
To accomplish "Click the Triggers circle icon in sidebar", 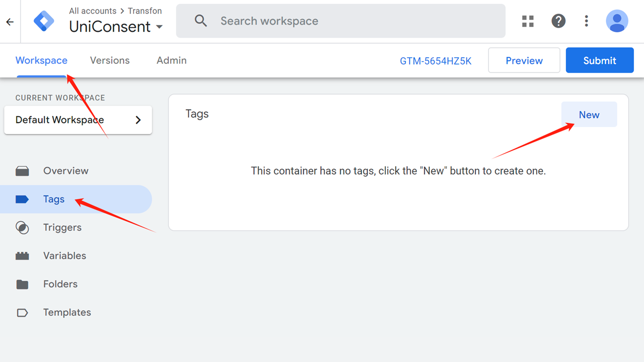I will [x=22, y=228].
